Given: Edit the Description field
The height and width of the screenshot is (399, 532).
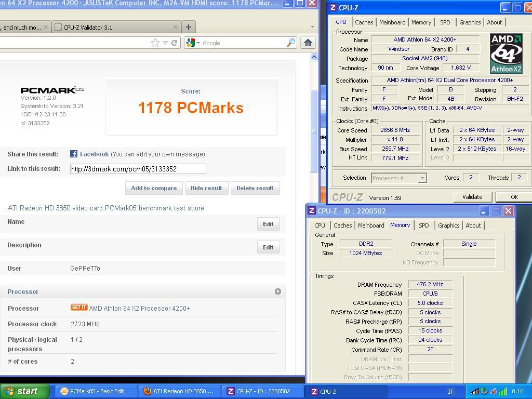Looking at the screenshot, I should coord(268,247).
